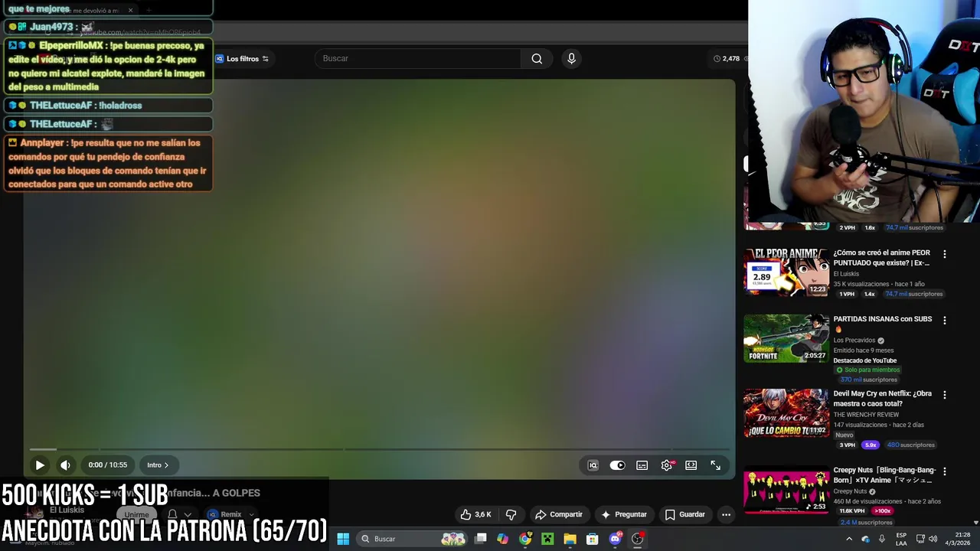
Task: Play the YouTube video
Action: [x=40, y=465]
